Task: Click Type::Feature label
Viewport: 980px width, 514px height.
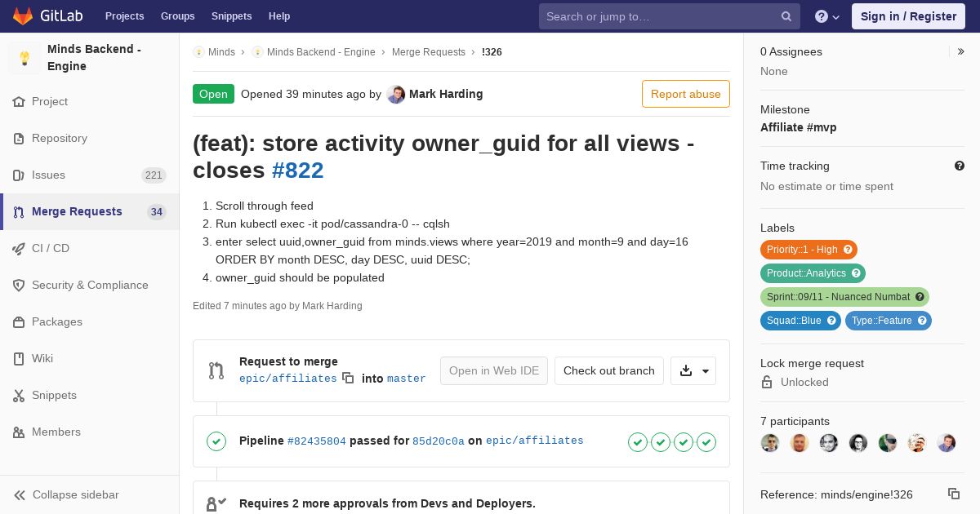Action: 889,321
